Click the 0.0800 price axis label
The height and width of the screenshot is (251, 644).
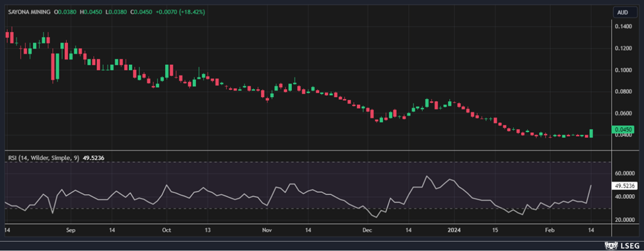pyautogui.click(x=623, y=92)
